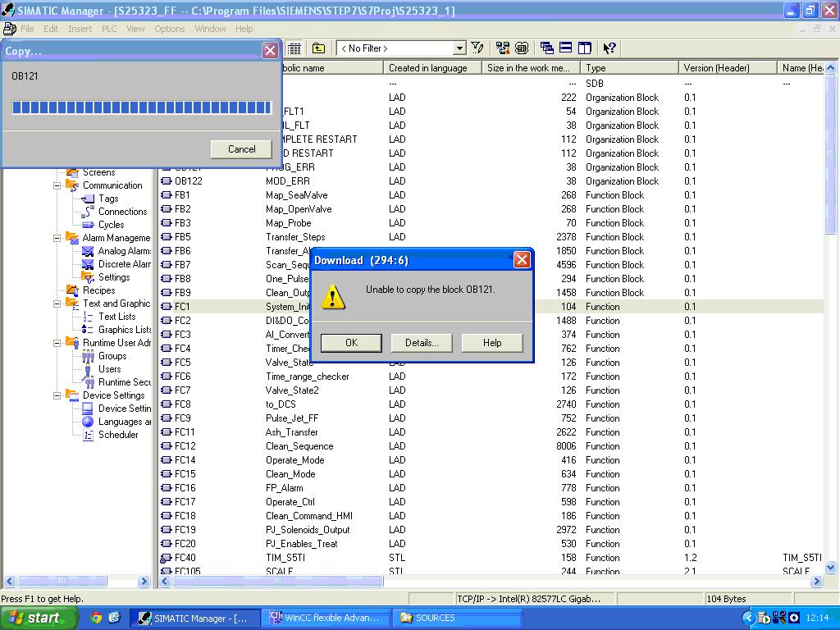Click the OB121 copy progress bar
Viewport: 840px width, 630px height.
tap(142, 107)
